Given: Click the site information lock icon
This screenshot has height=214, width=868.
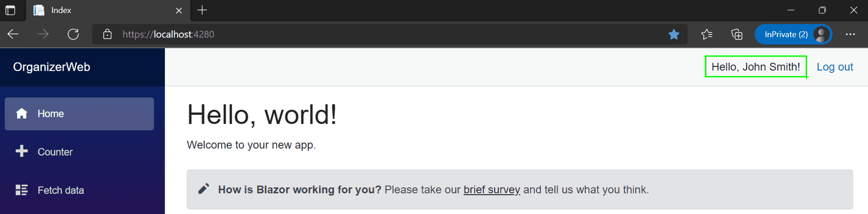Looking at the screenshot, I should 107,34.
